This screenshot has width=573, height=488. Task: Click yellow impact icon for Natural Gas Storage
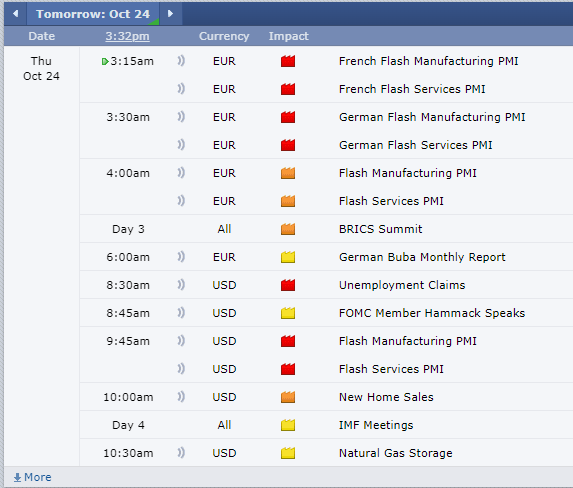tap(288, 453)
